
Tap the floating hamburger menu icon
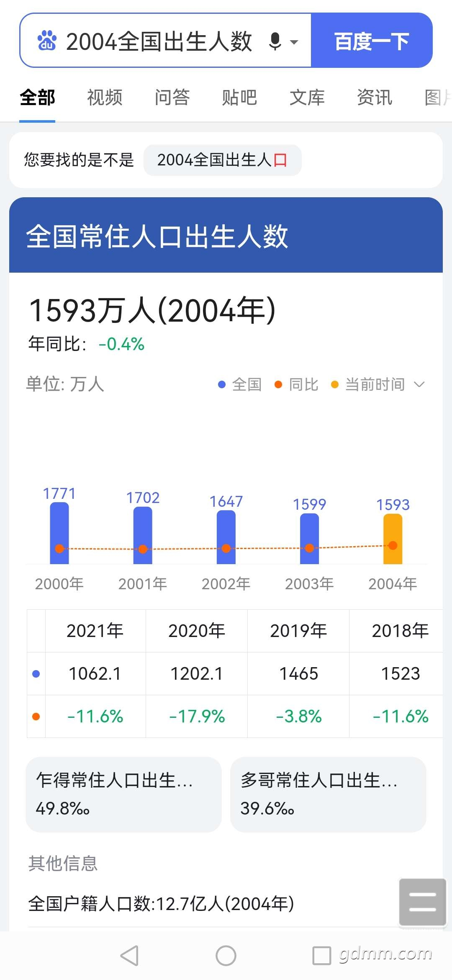(x=423, y=902)
